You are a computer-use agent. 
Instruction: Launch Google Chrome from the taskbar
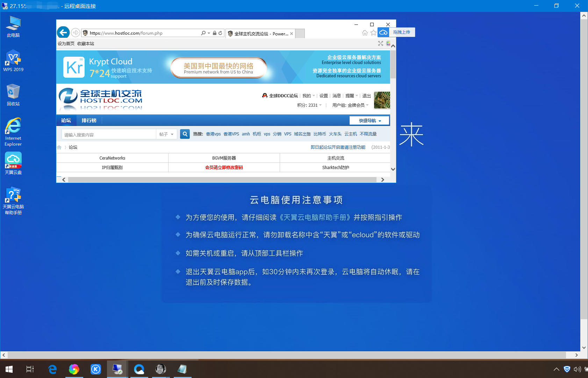pyautogui.click(x=74, y=369)
